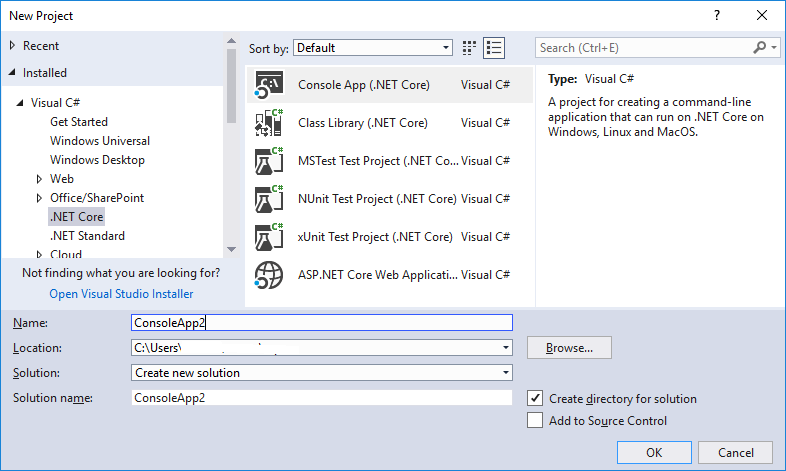Select ASP.NET Core Web Applicati... template name
This screenshot has width=786, height=471.
[378, 275]
